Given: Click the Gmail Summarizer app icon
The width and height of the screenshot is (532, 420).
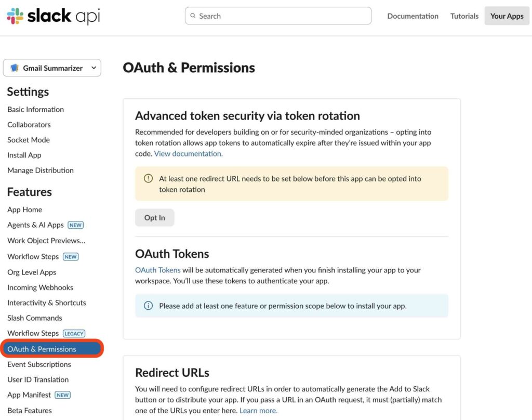Looking at the screenshot, I should point(13,68).
